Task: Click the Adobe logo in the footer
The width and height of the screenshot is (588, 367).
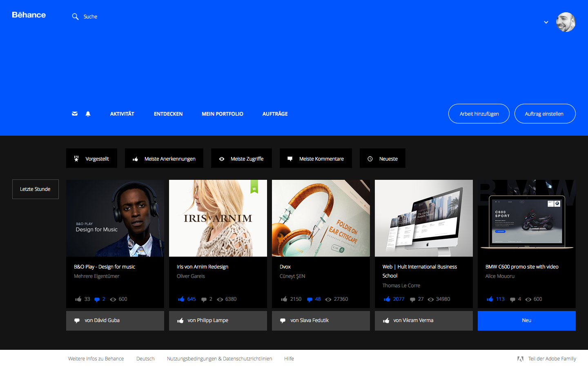Action: 520,358
